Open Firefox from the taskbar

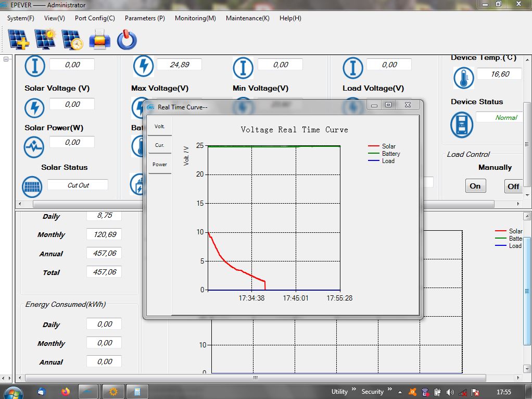65,391
